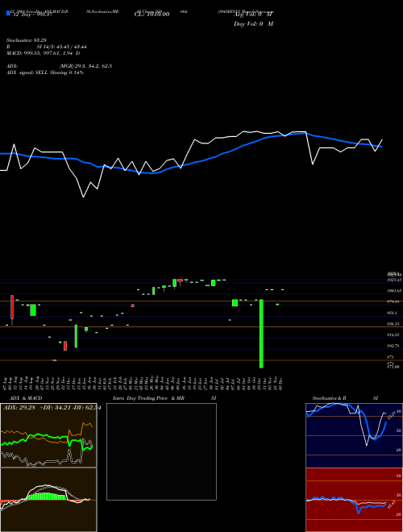Screen dimensions: 403x532
Task: Click the 936.33 price axis label
Action: click(x=395, y=324)
